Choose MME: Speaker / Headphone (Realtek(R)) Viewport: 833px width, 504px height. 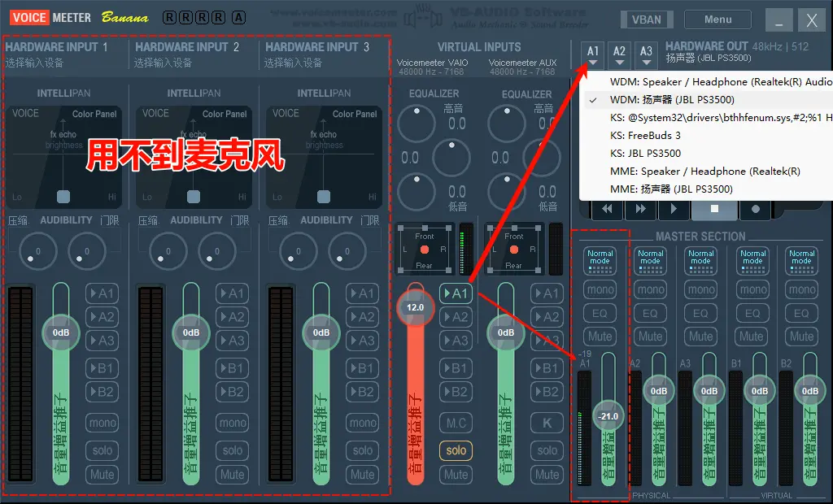(704, 172)
